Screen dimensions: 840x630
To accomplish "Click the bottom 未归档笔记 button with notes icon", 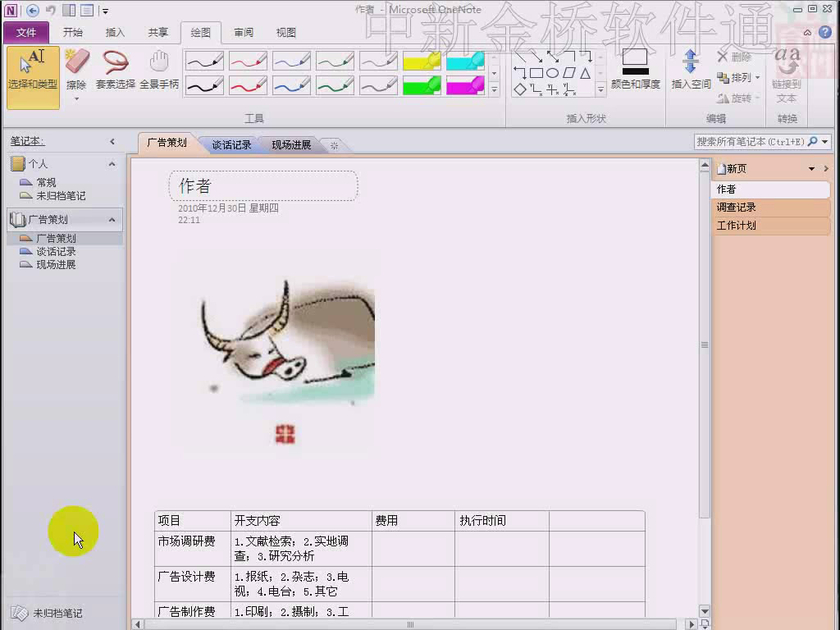I will coord(47,613).
